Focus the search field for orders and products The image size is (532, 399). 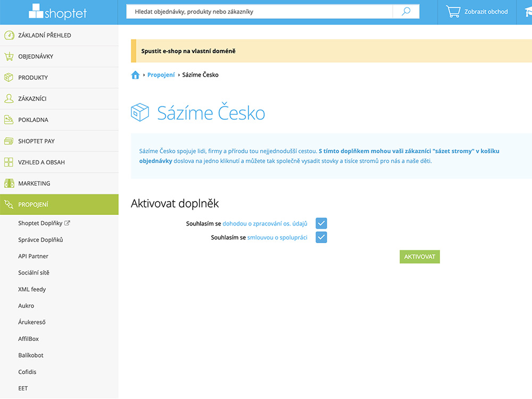[259, 12]
